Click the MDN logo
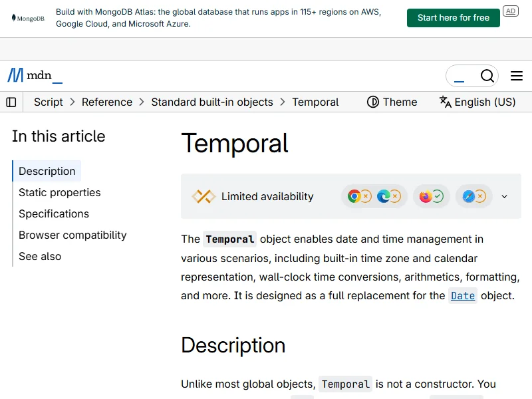 35,76
